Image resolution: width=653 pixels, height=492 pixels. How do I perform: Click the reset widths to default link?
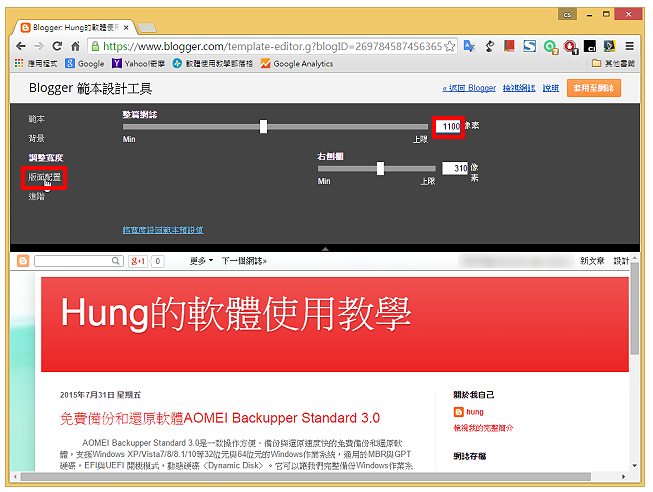(163, 230)
